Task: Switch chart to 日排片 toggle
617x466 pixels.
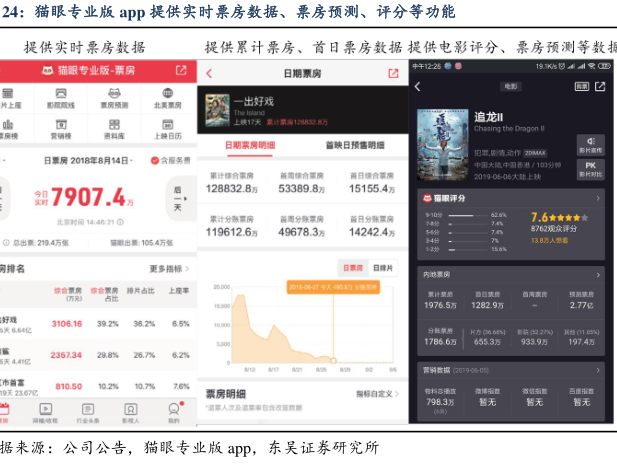Action: tap(383, 268)
